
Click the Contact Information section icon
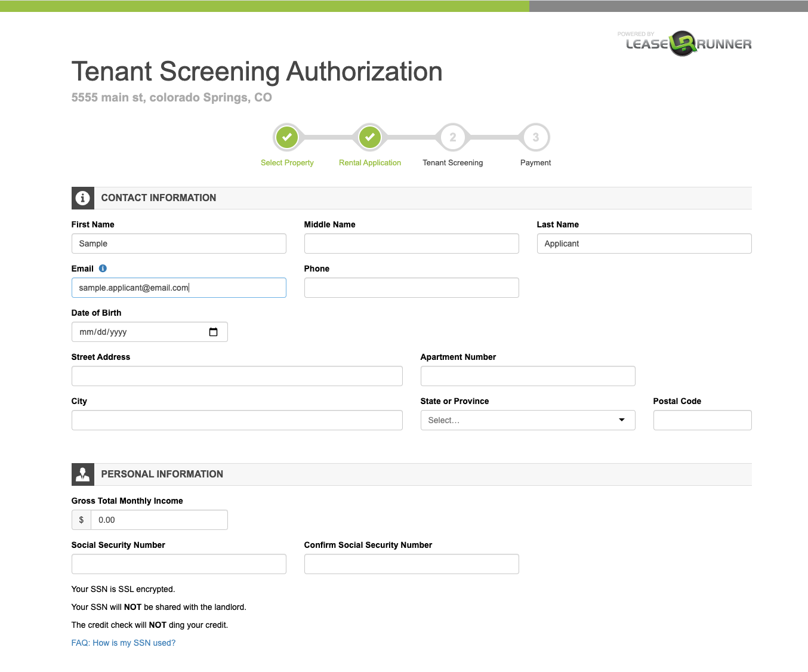click(x=83, y=198)
